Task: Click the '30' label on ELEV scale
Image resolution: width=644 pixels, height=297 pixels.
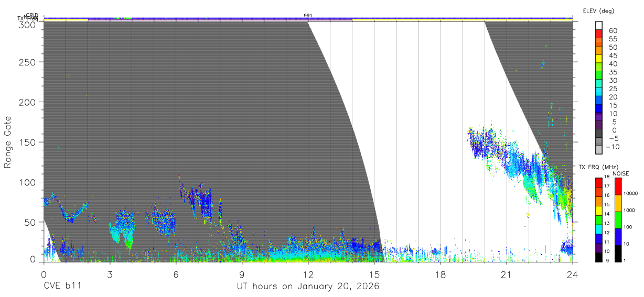Action: 613,80
